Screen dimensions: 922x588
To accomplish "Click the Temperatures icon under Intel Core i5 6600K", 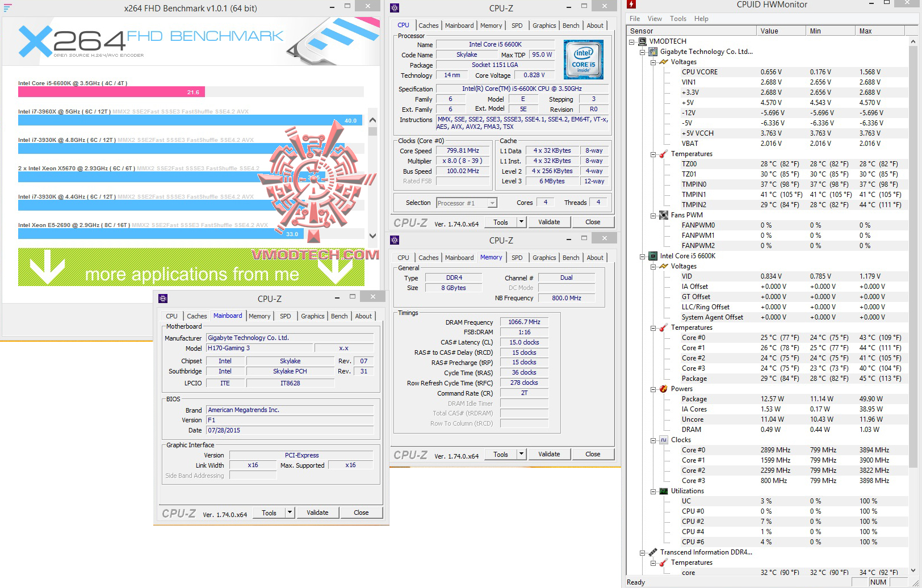I will 664,327.
